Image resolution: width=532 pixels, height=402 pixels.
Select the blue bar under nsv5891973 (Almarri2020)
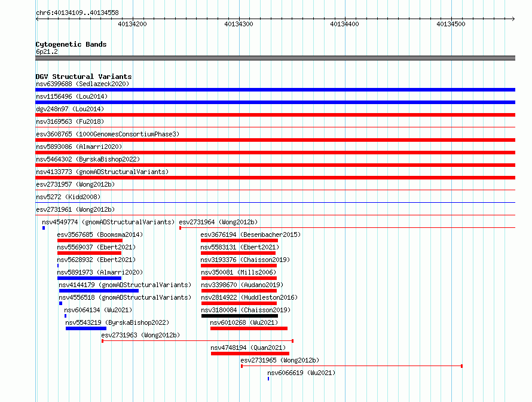click(x=89, y=278)
